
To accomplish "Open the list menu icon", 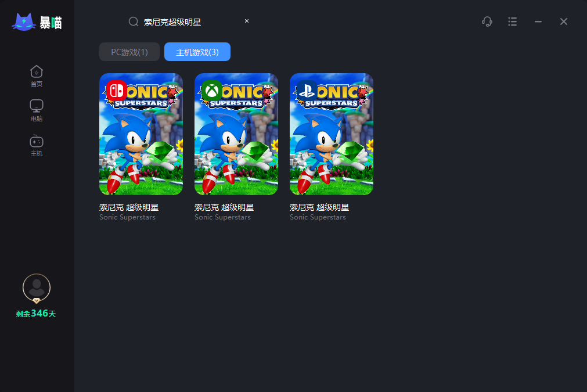I will tap(513, 21).
